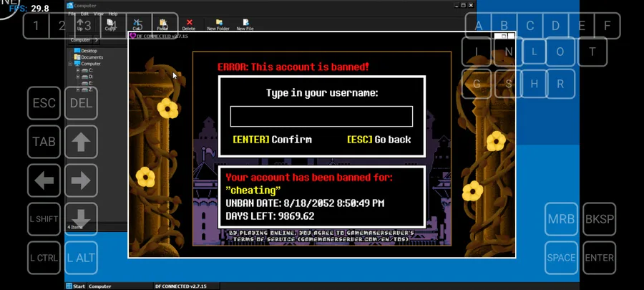Click the "4 Items" status bar text
The image size is (644, 290).
(74, 227)
